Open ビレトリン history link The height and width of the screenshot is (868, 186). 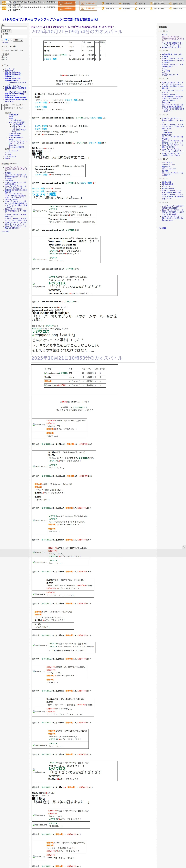click(x=166, y=186)
